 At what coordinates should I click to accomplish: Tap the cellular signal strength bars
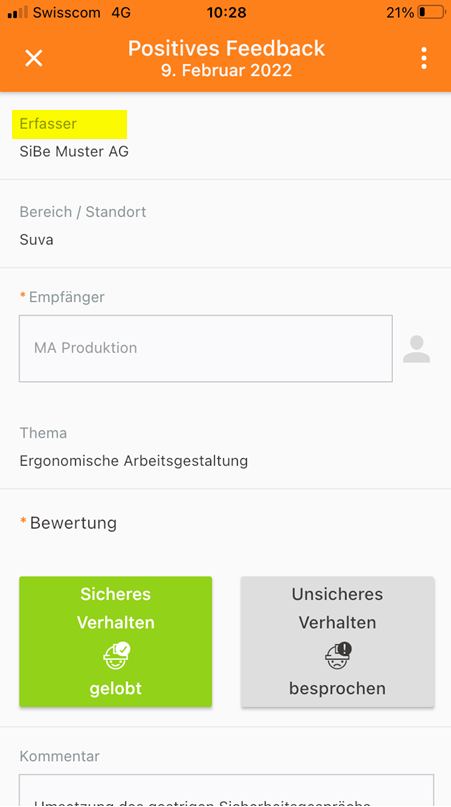[18, 12]
